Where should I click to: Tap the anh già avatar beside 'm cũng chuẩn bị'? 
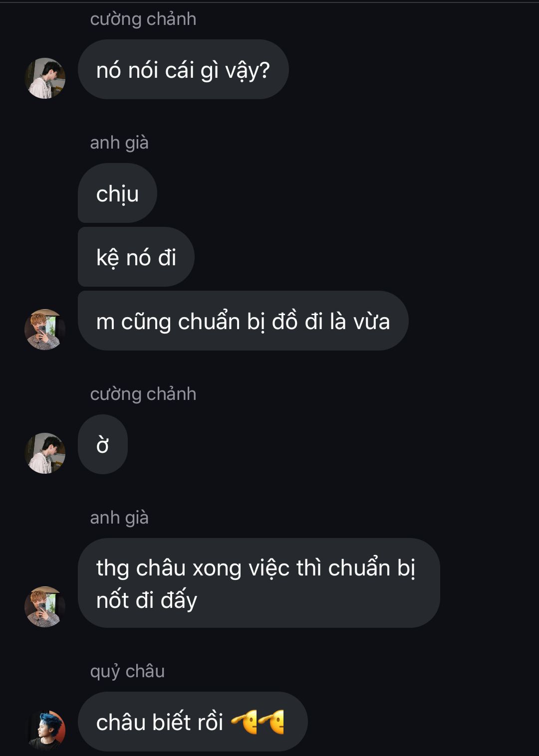(x=45, y=330)
